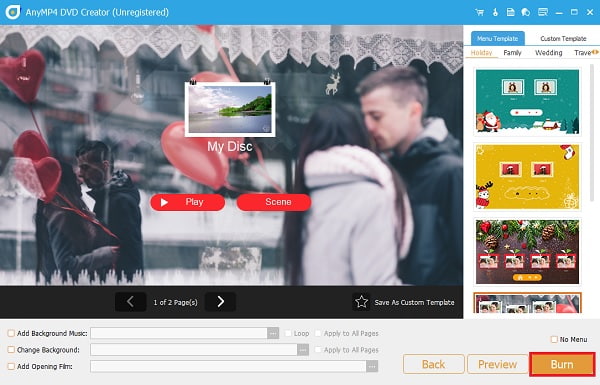Image resolution: width=600 pixels, height=385 pixels.
Task: Choose the couple balloon template thumbnail
Action: click(527, 303)
